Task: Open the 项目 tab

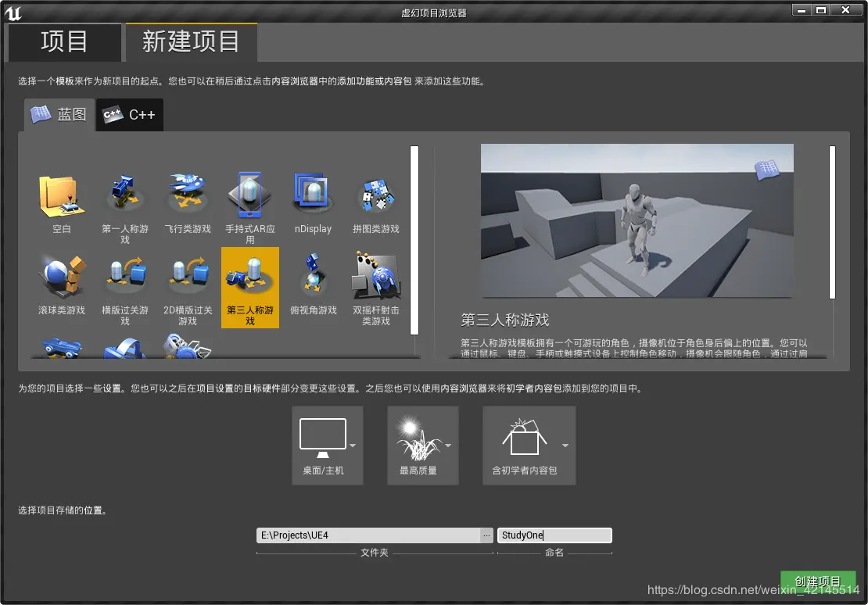Action: pos(64,42)
